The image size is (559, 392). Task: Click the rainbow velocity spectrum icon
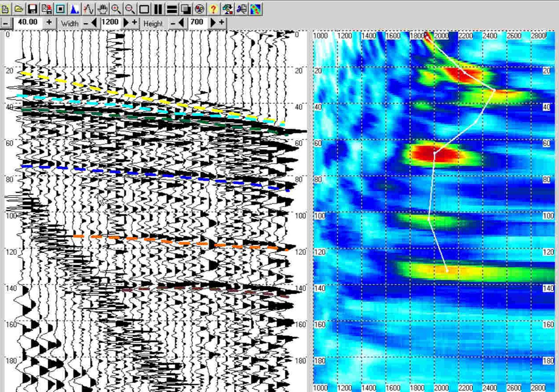255,8
